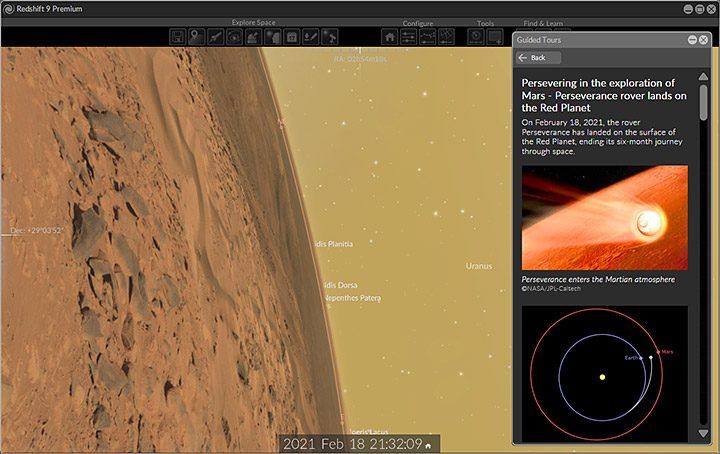Click the Redshift spiral logo icon

(8, 9)
